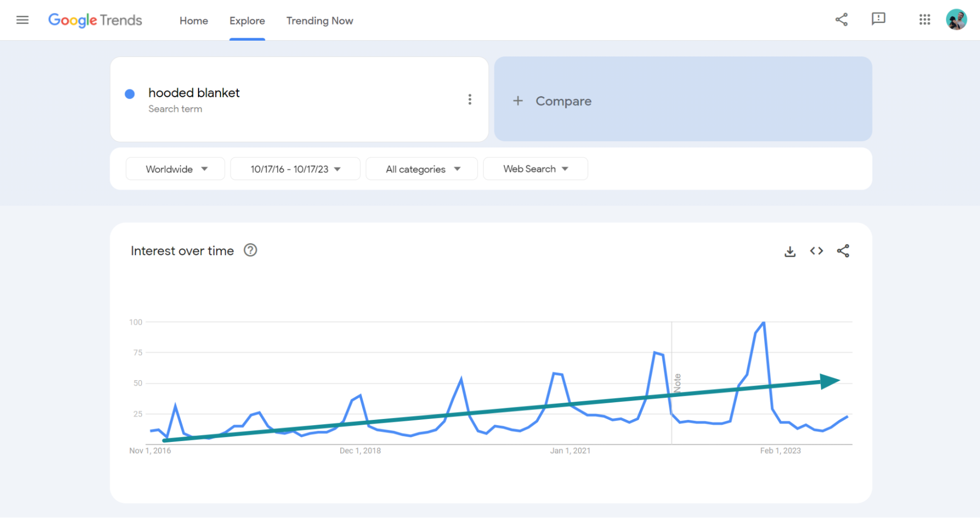Send feedback using the top bar icon
This screenshot has width=980, height=518.
click(878, 20)
